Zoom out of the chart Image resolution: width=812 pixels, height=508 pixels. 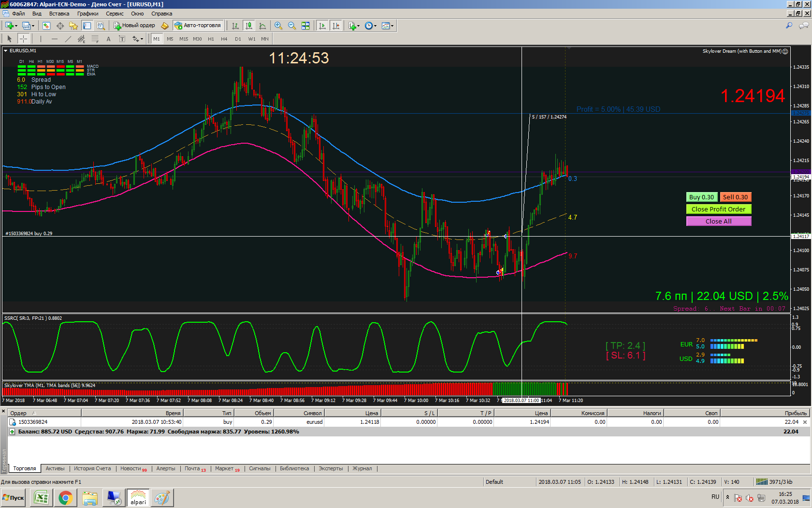click(292, 26)
